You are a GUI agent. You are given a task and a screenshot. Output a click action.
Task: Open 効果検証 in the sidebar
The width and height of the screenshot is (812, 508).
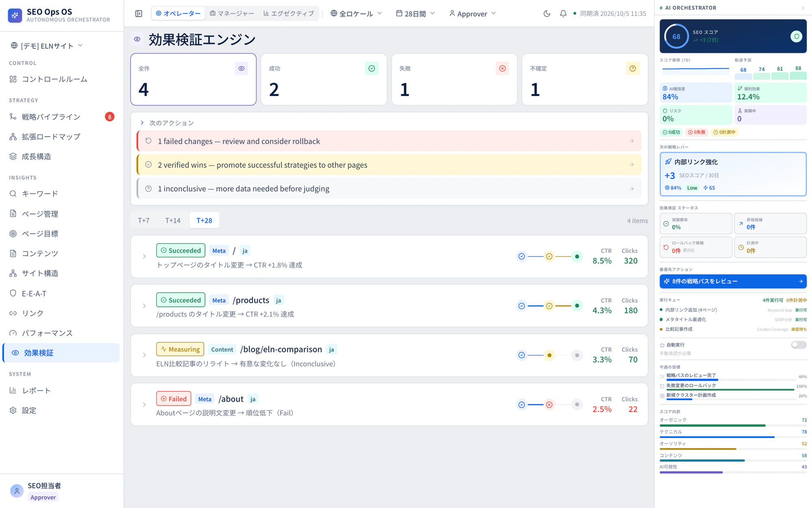coord(61,353)
